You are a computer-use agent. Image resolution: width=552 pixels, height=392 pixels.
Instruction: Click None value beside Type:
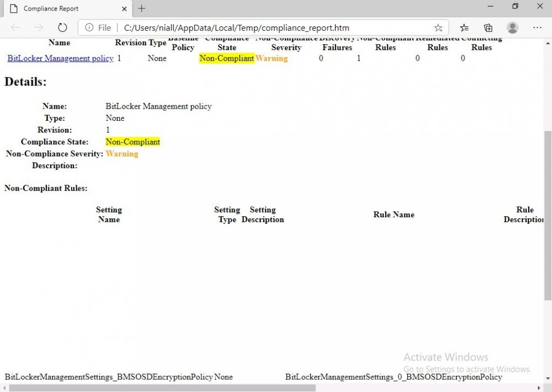(x=115, y=118)
